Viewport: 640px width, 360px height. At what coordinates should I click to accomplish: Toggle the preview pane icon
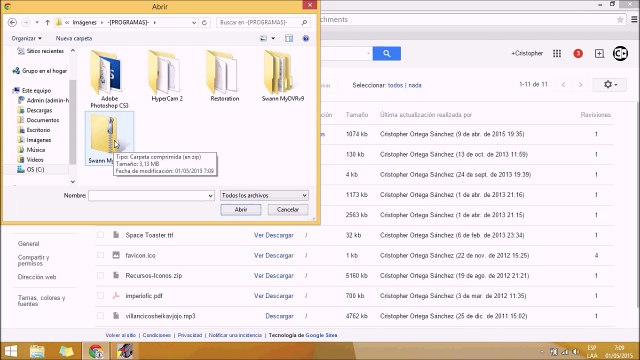pyautogui.click(x=289, y=38)
